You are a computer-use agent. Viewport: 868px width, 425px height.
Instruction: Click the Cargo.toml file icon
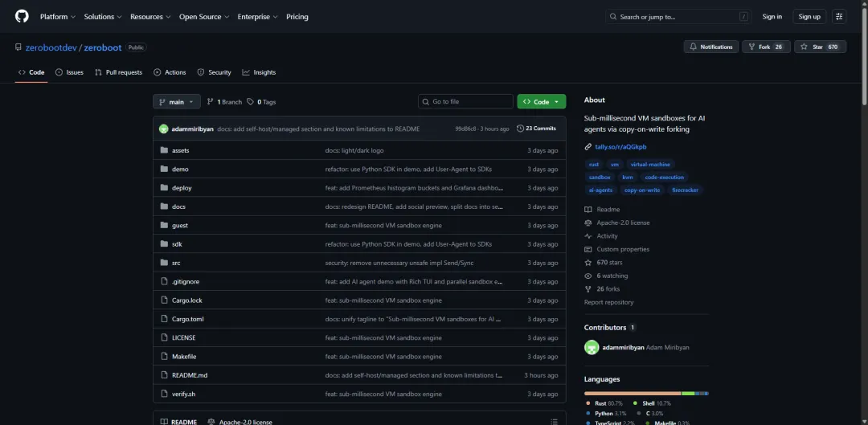click(x=164, y=319)
